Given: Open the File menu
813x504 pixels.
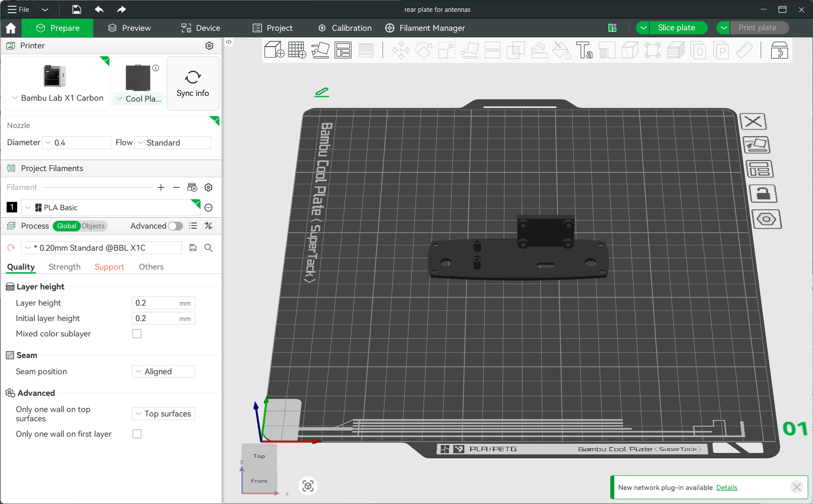Looking at the screenshot, I should 18,9.
